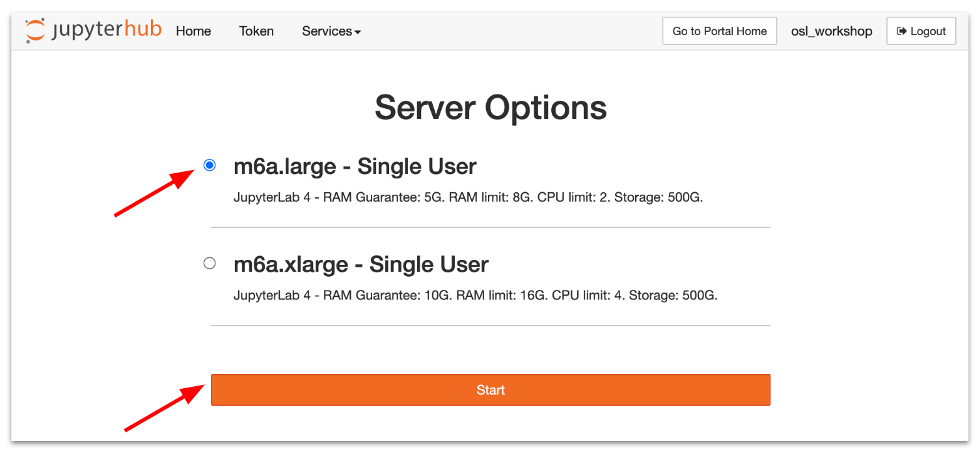Click the 5G RAM Guarantee description text
Screen dimensions: 980x452
click(x=468, y=197)
